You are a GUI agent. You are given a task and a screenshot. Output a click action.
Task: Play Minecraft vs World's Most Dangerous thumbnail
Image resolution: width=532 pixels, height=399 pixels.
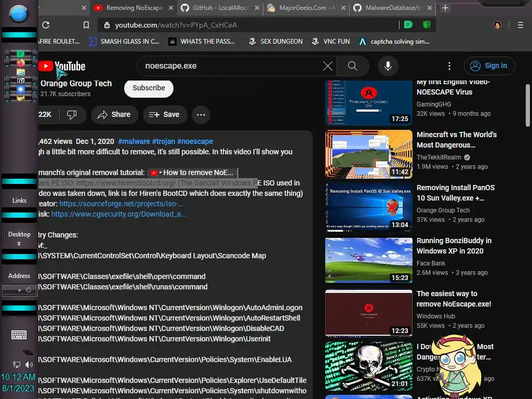pyautogui.click(x=368, y=154)
